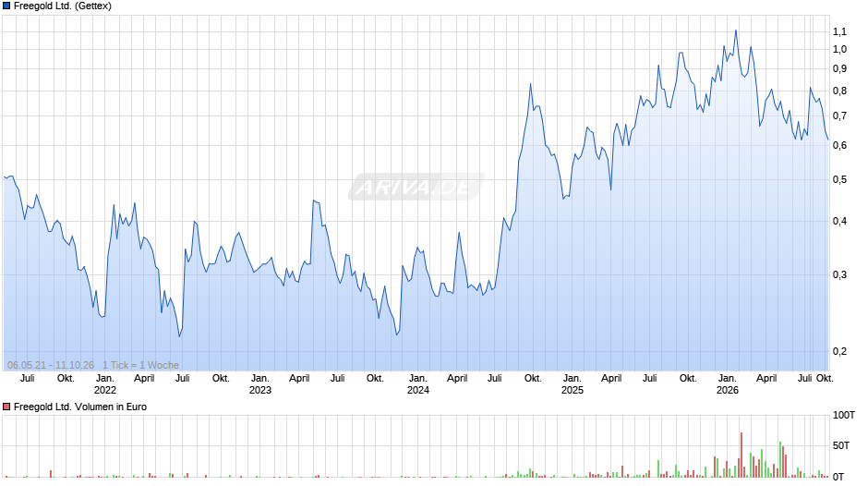868x486 pixels.
Task: Click the 1,0 price axis label
Action: [839, 49]
